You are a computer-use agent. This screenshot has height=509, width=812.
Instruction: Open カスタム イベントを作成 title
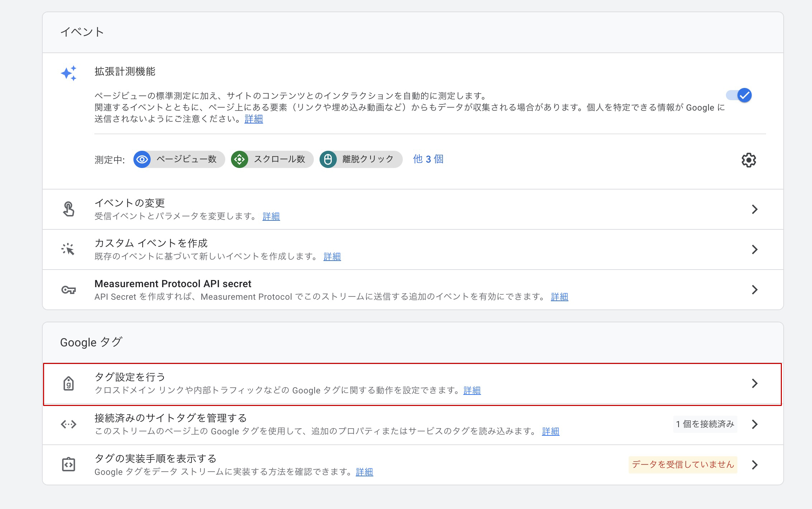pyautogui.click(x=151, y=243)
